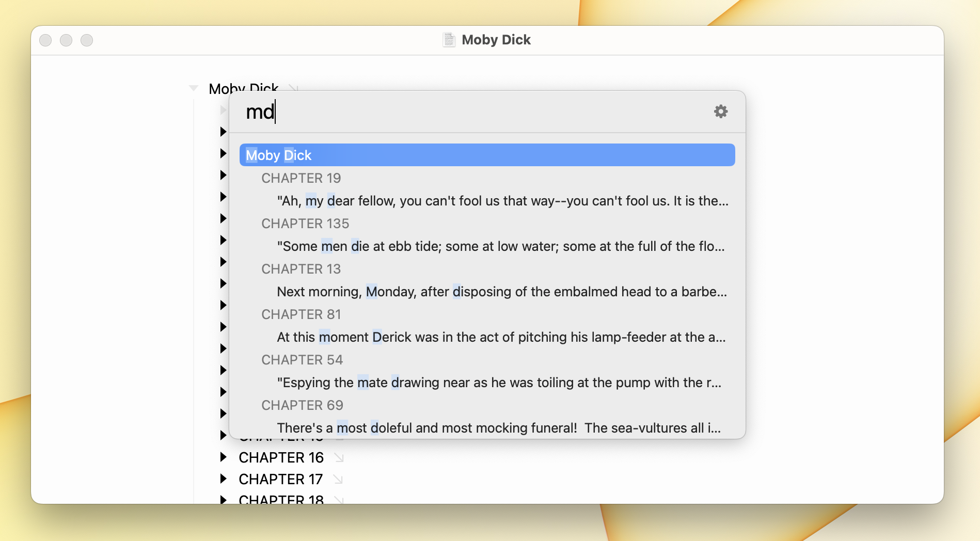The image size is (980, 541).
Task: Open search settings via the gear icon
Action: 721,112
